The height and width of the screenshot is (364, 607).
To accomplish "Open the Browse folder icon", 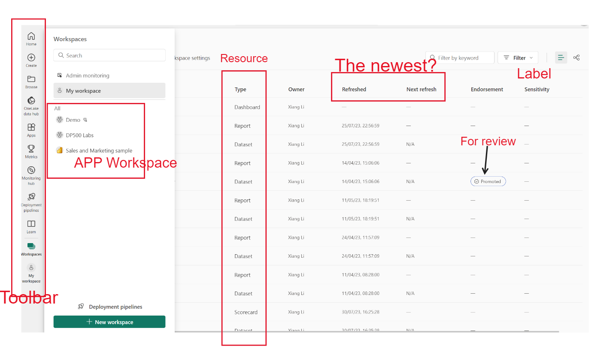I will pos(31,81).
